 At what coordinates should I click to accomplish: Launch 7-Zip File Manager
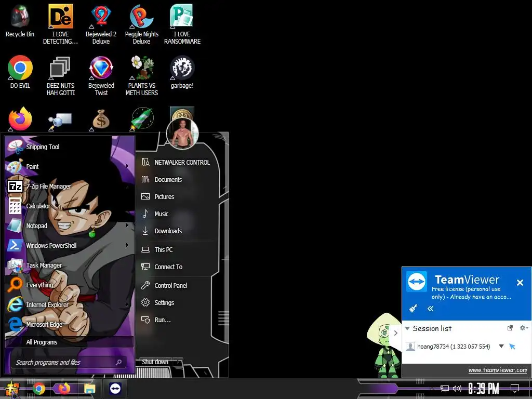(70, 187)
